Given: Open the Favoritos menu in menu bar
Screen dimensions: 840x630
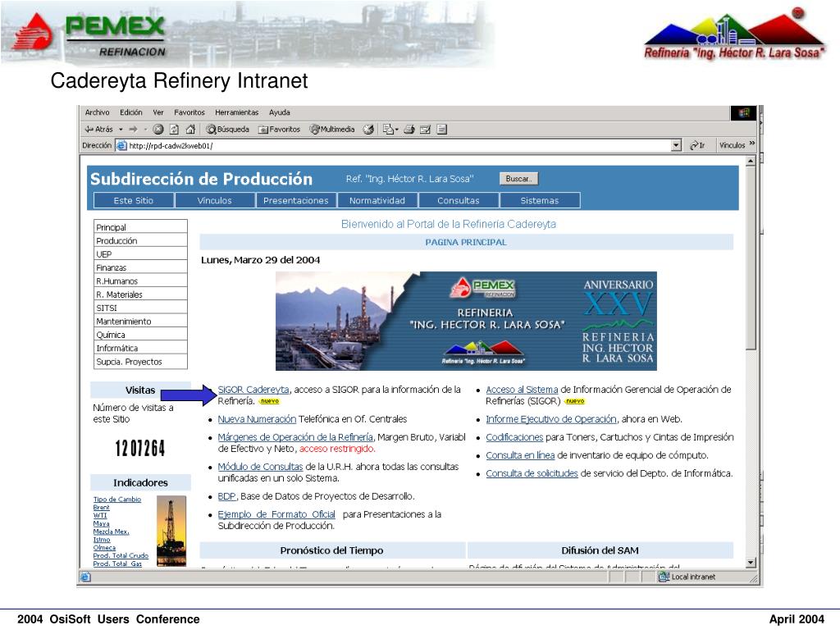Looking at the screenshot, I should coord(189,112).
